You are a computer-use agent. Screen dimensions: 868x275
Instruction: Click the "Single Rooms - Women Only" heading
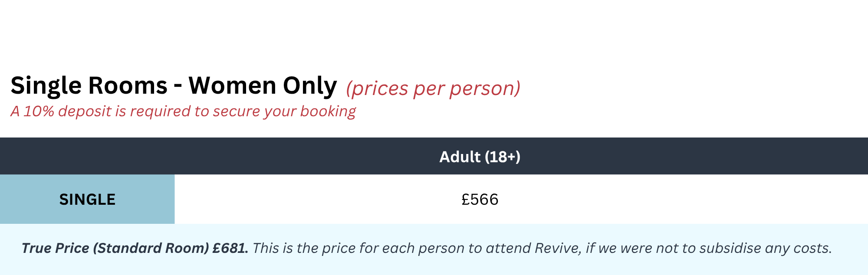click(174, 85)
